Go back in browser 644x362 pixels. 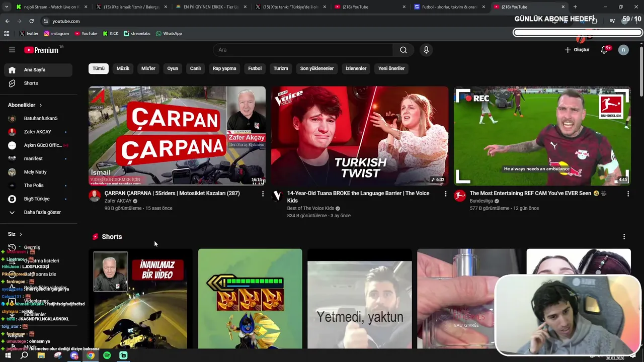[x=7, y=21]
